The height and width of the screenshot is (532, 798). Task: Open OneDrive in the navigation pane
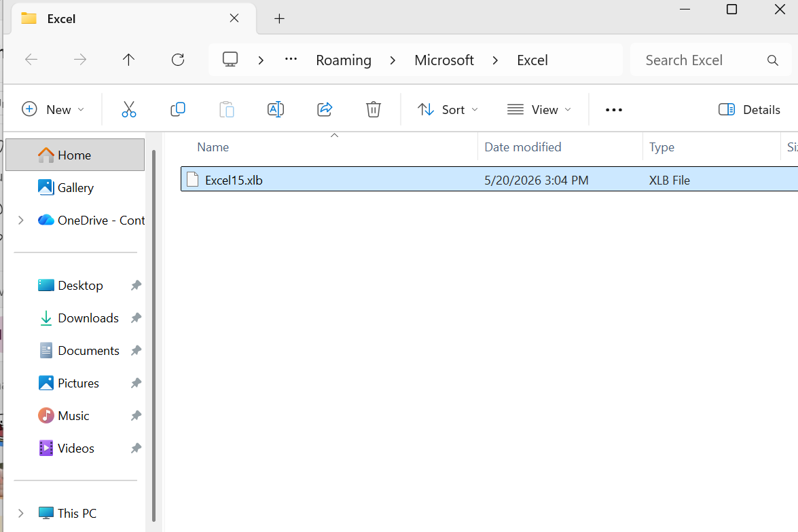pyautogui.click(x=92, y=221)
